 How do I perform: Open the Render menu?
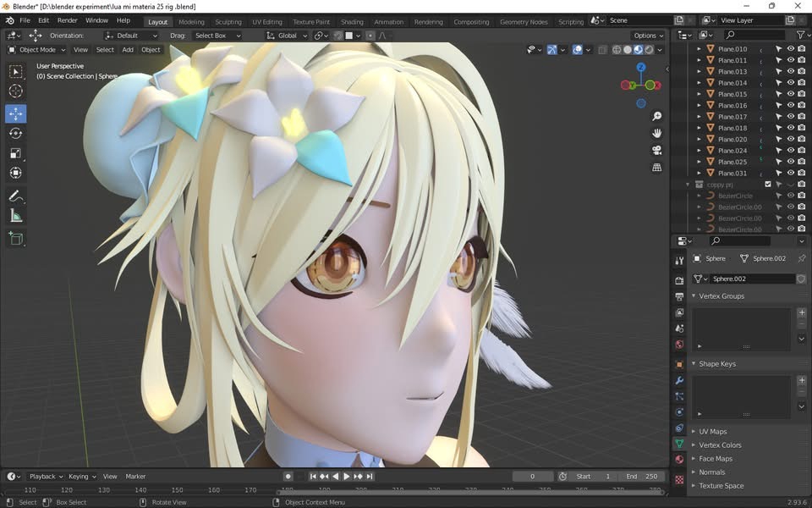point(67,20)
